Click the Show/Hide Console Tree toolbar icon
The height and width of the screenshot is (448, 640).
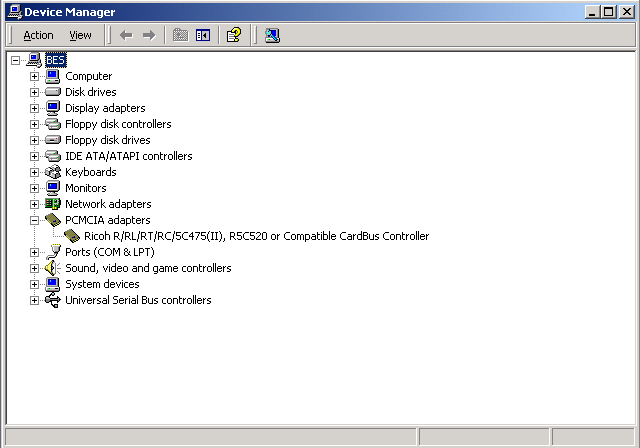click(x=203, y=35)
